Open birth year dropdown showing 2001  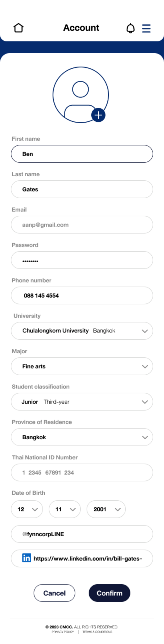tap(106, 509)
